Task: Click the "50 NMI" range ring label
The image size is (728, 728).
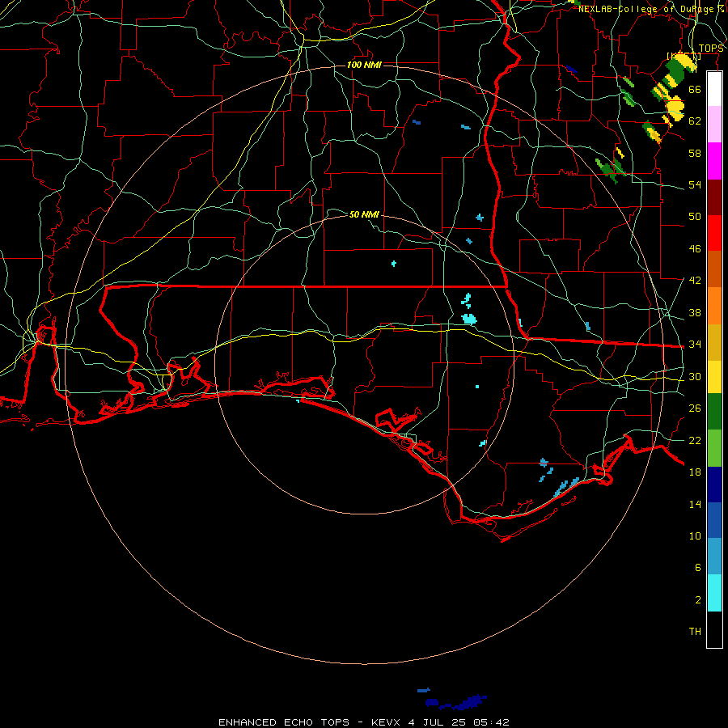Action: tap(364, 214)
